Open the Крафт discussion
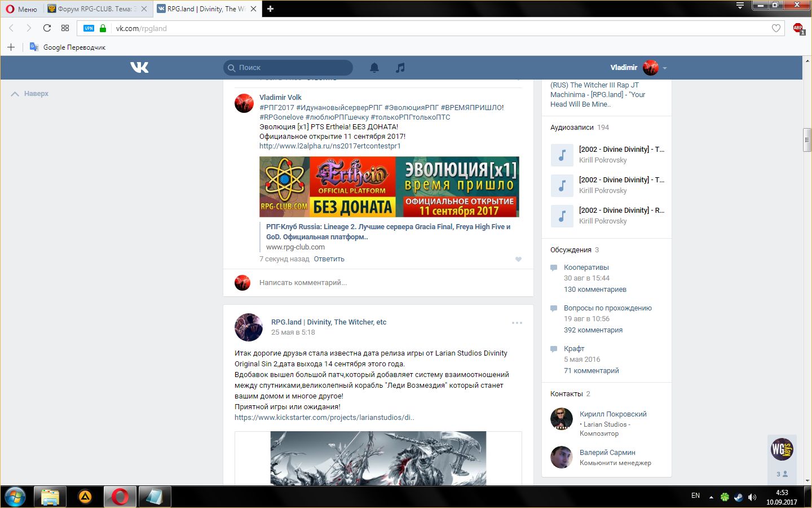Image resolution: width=812 pixels, height=508 pixels. (574, 349)
